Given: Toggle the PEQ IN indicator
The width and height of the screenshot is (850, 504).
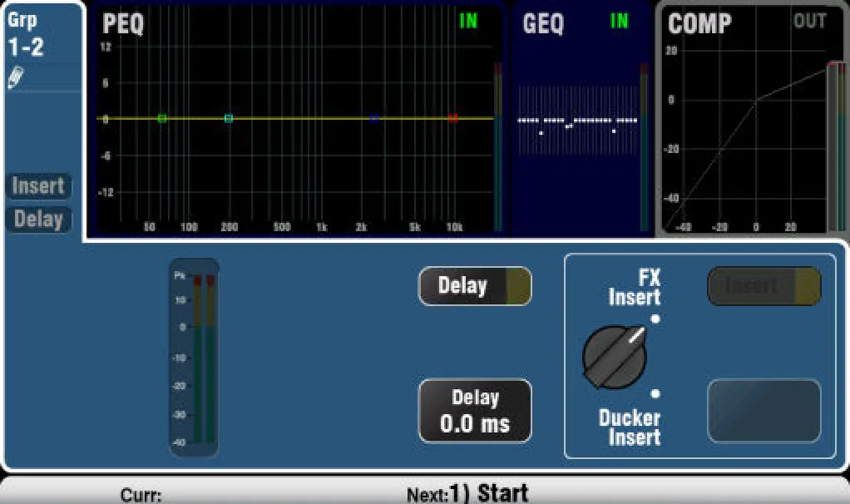Looking at the screenshot, I should click(x=468, y=21).
